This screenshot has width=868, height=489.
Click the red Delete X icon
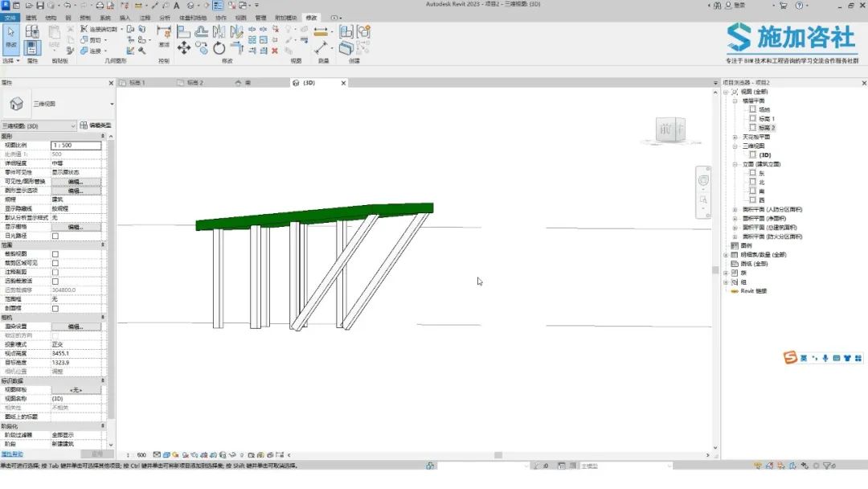coord(275,51)
